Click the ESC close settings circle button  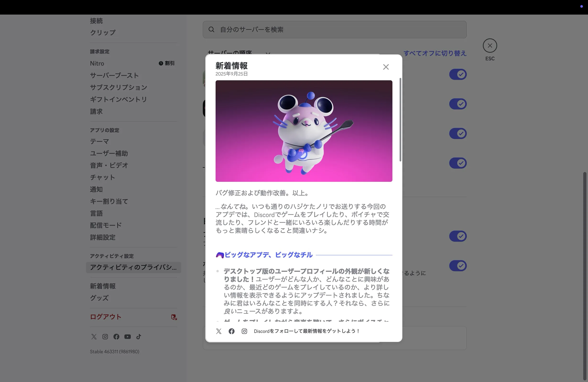[490, 46]
